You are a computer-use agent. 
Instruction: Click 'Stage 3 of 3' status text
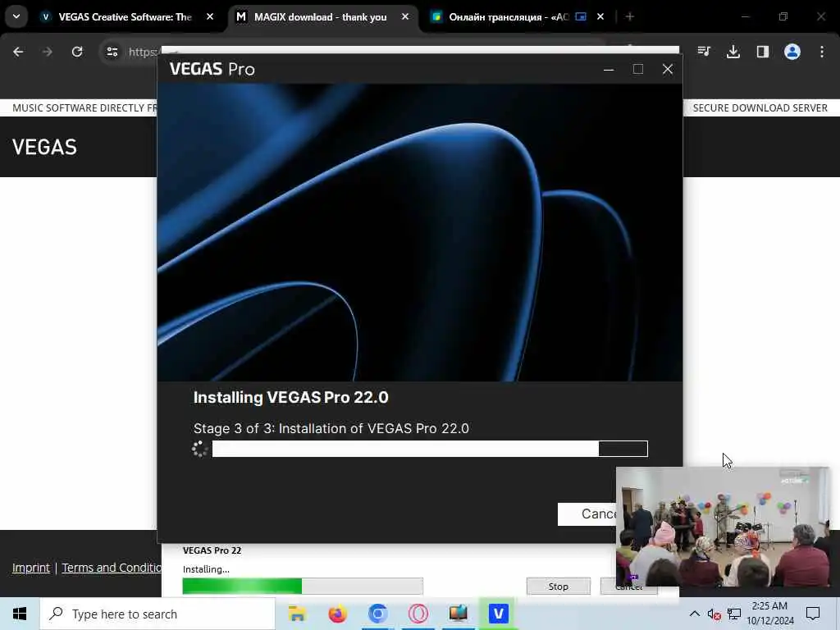coord(331,428)
